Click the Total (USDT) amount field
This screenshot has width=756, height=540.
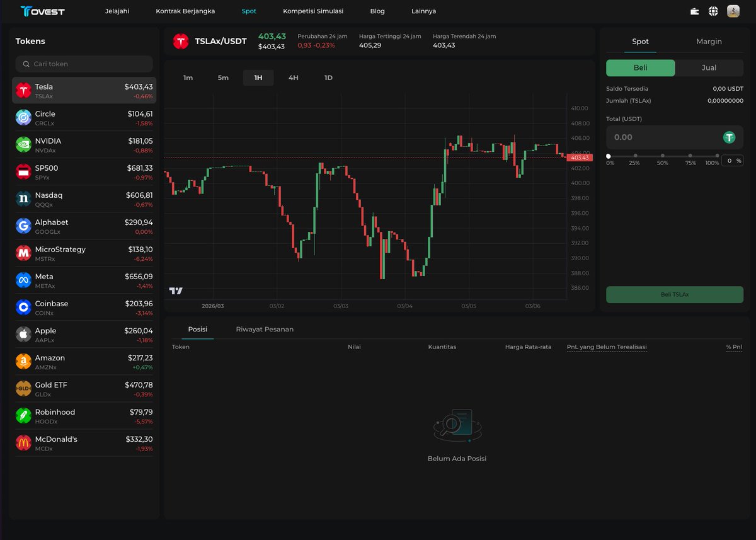[675, 137]
